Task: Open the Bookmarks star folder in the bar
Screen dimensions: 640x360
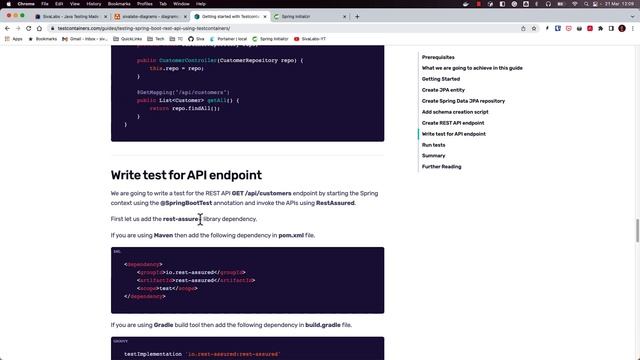Action: (42, 39)
